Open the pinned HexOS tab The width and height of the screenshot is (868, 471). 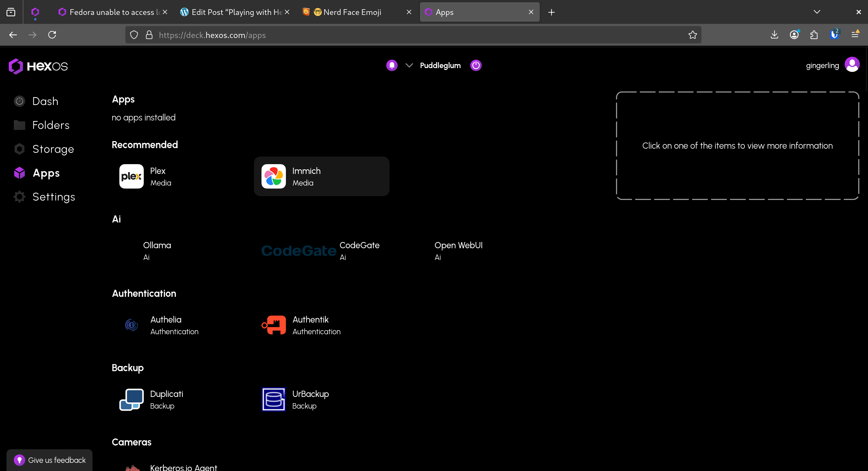pos(35,12)
